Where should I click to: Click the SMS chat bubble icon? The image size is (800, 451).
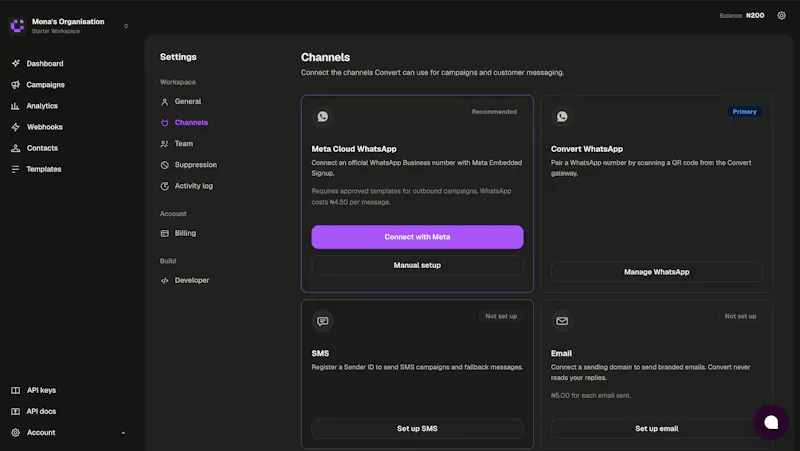322,321
